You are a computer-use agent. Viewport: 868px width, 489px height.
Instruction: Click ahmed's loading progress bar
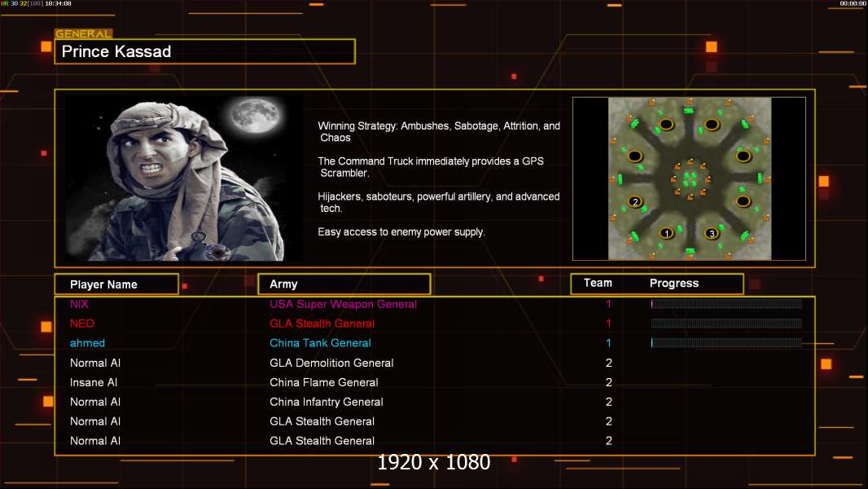pos(726,343)
